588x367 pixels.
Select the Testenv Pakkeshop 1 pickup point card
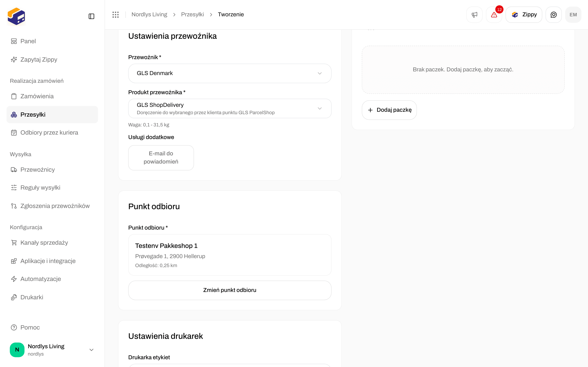[230, 255]
